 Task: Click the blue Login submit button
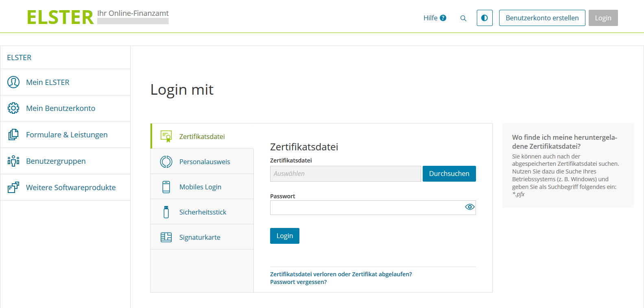[284, 236]
